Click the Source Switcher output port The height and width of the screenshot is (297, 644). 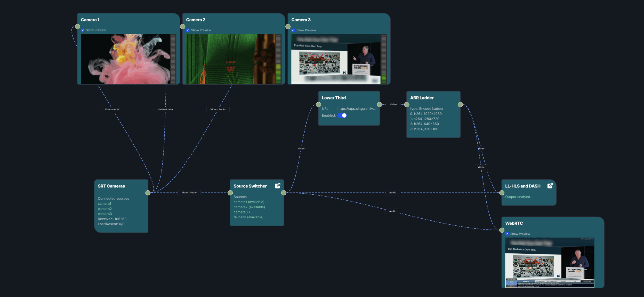click(284, 193)
